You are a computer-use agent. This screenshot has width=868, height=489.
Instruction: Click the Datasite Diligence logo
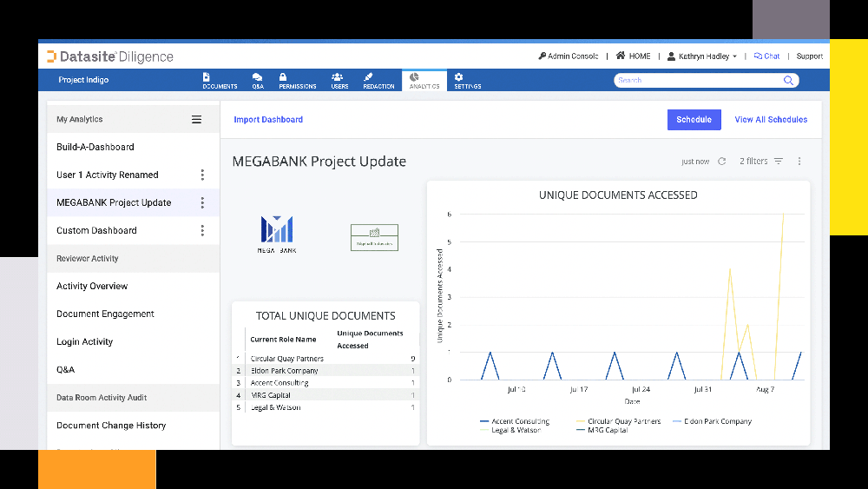pyautogui.click(x=110, y=56)
